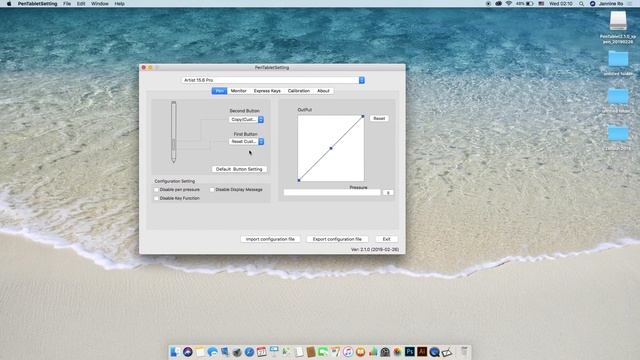The height and width of the screenshot is (360, 640).
Task: Open Numbers chart app in the dock
Action: [373, 351]
